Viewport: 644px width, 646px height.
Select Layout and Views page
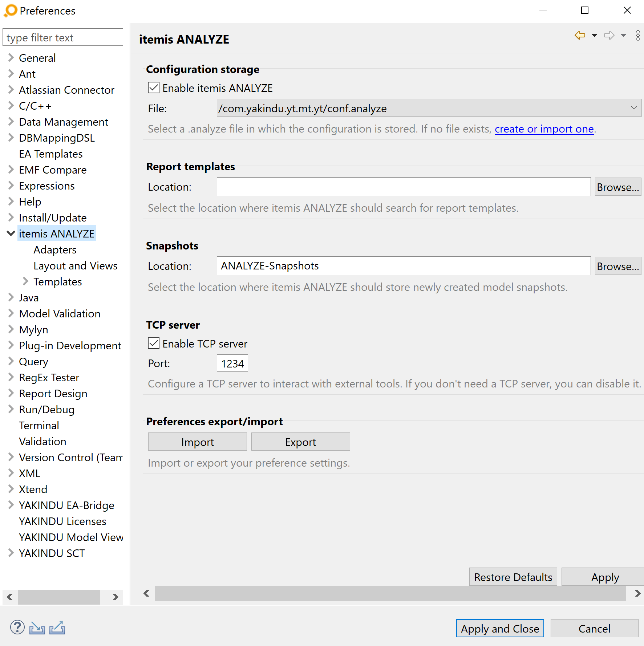(76, 266)
